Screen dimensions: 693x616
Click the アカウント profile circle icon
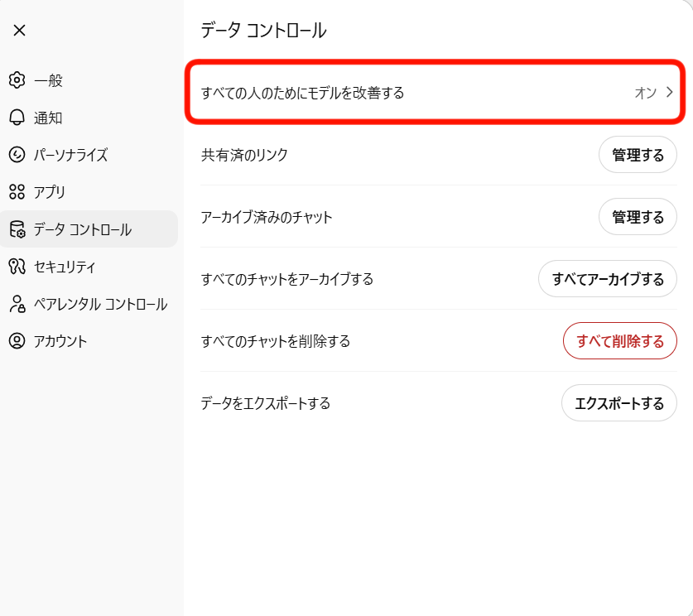point(17,341)
